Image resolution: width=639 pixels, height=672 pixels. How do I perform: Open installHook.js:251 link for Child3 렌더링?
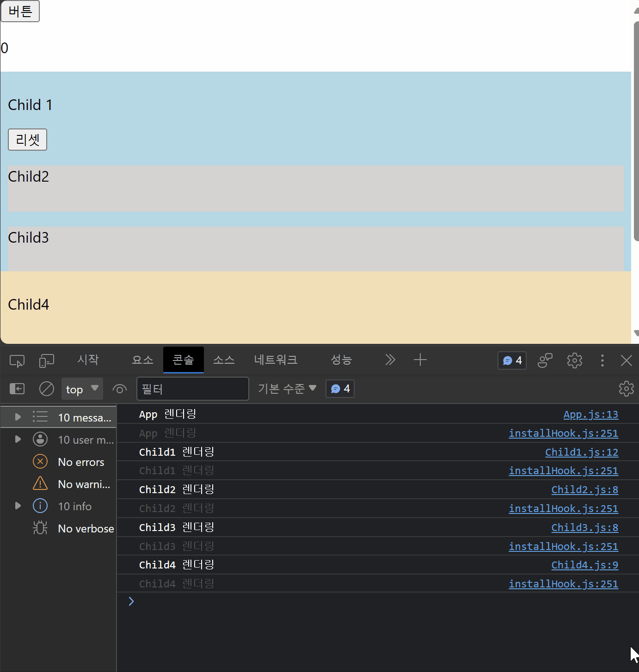(563, 547)
